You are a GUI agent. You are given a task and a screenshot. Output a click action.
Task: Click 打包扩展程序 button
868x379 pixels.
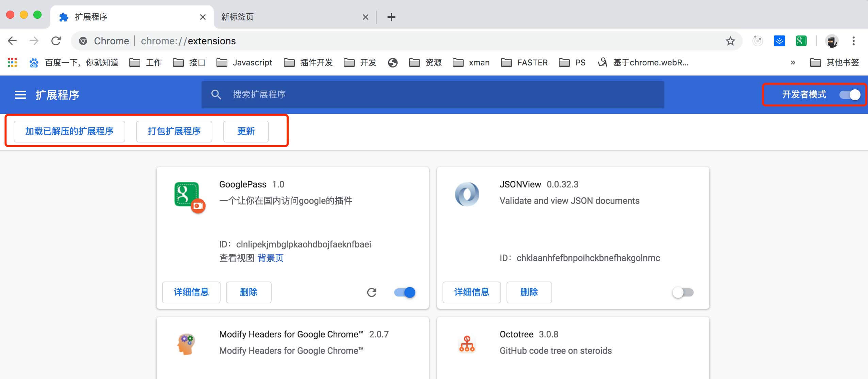coord(174,131)
